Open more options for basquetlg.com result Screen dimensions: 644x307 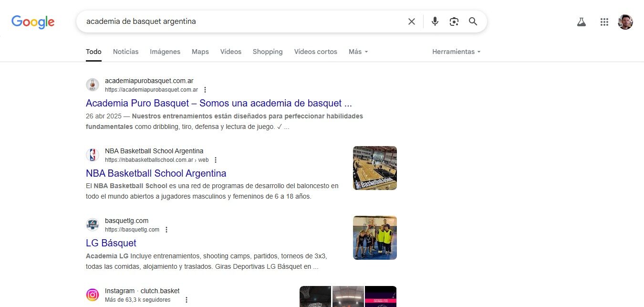pyautogui.click(x=166, y=230)
